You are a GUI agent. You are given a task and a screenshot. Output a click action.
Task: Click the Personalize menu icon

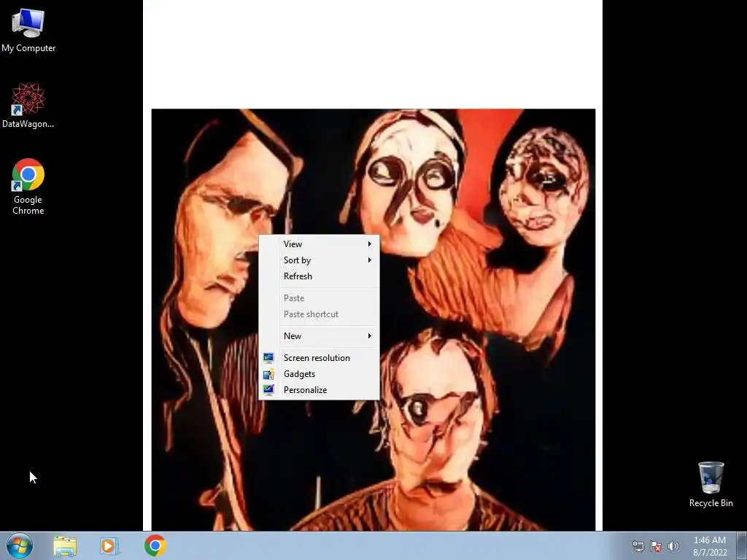268,390
